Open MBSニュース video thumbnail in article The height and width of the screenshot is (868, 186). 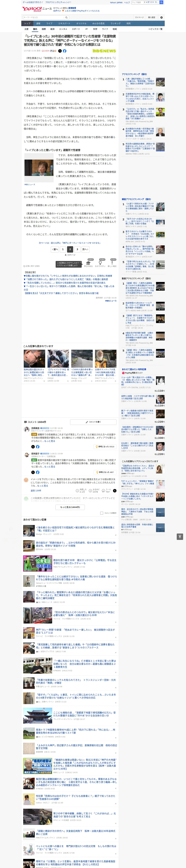point(39,168)
